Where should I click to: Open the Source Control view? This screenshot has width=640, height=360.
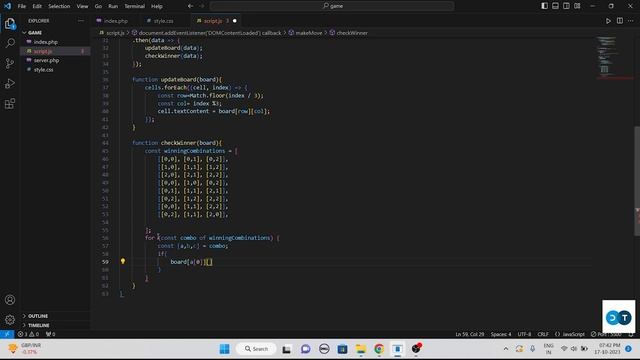pos(10,63)
